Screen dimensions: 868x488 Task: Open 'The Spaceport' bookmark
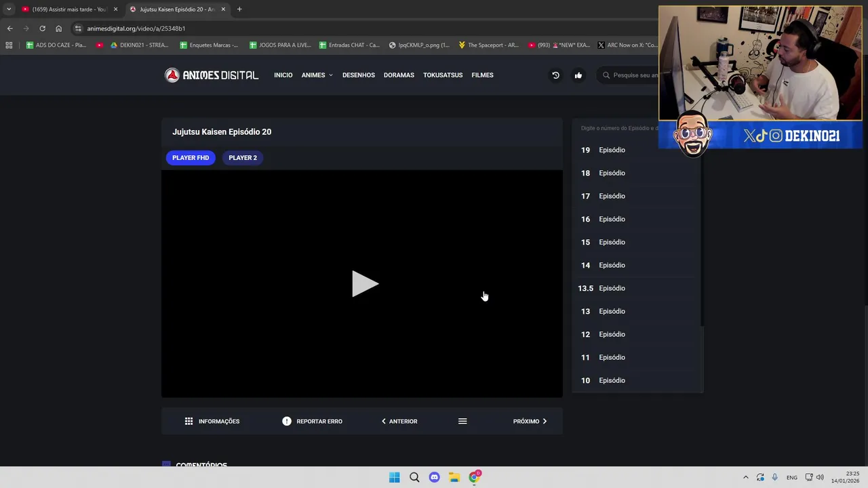pyautogui.click(x=488, y=45)
